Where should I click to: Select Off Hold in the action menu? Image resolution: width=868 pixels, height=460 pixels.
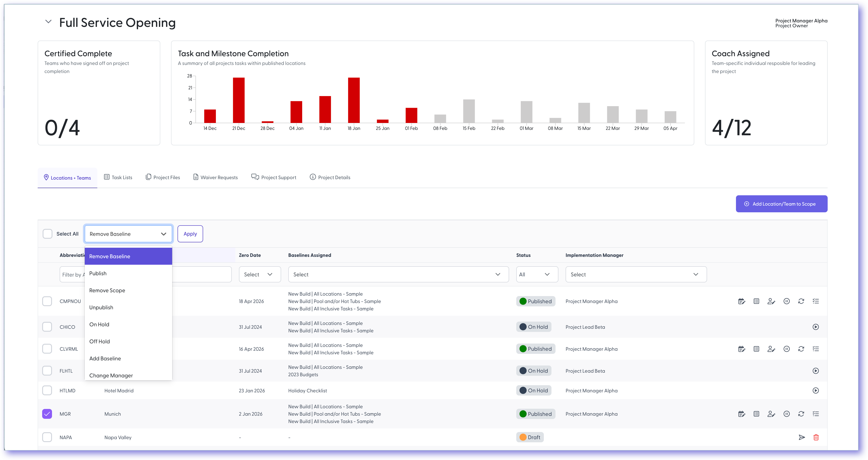point(128,342)
